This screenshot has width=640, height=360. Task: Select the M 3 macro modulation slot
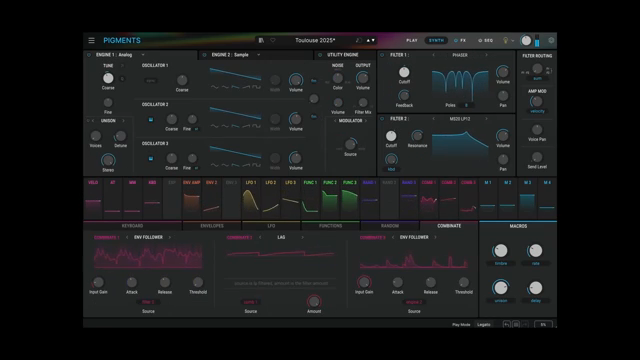point(527,199)
